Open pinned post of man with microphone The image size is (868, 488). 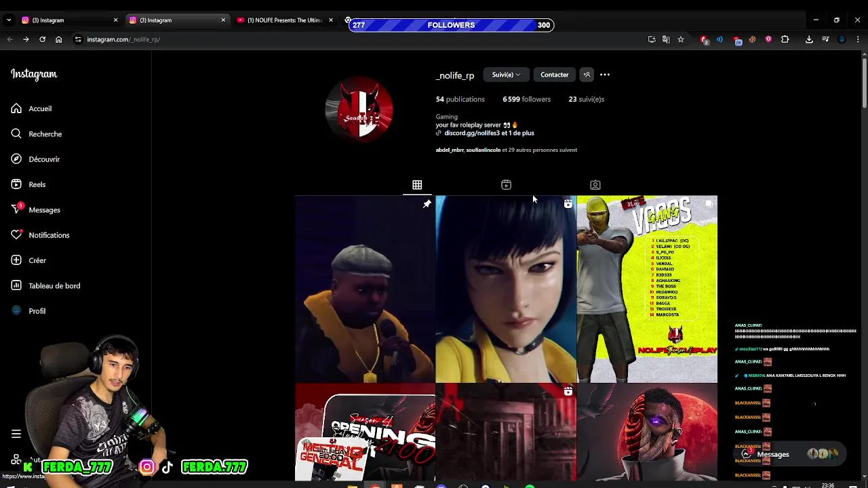(x=365, y=289)
